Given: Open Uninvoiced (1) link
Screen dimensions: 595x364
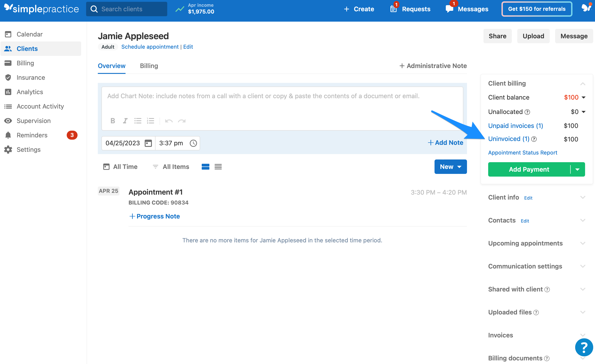Looking at the screenshot, I should 509,139.
